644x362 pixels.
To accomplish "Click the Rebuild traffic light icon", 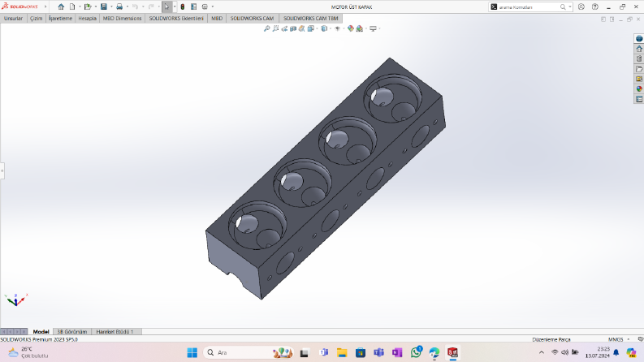I will tap(183, 6).
